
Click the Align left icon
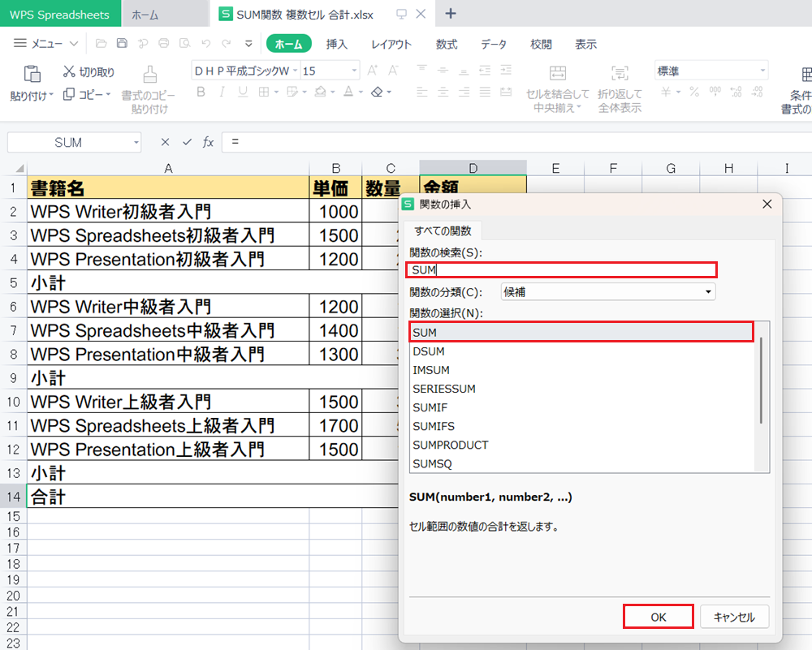click(x=422, y=93)
